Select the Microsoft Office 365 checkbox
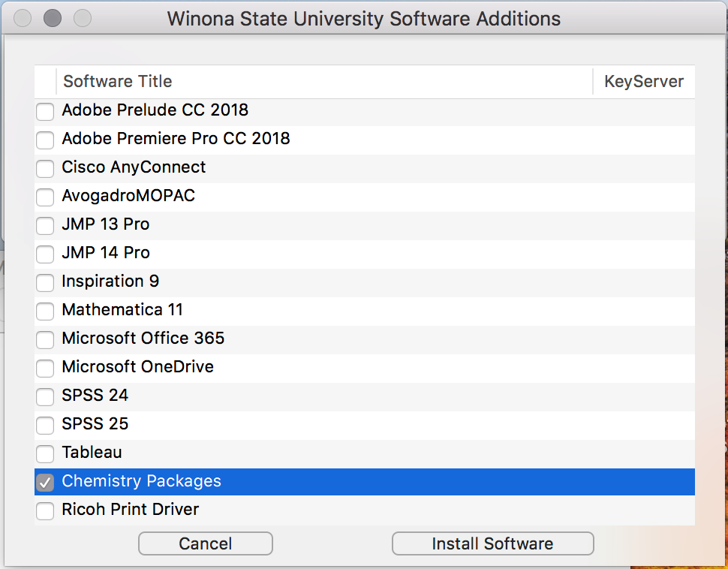 46,340
